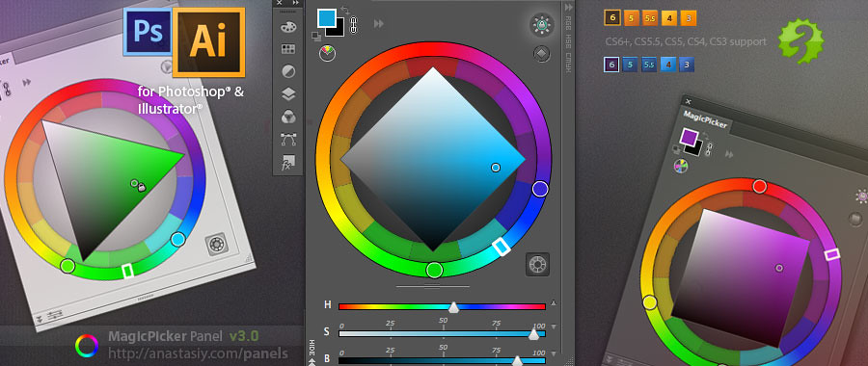Toggle the gamut lock icon at the center panel's top right
Screen dimensions: 868x366
tap(542, 24)
